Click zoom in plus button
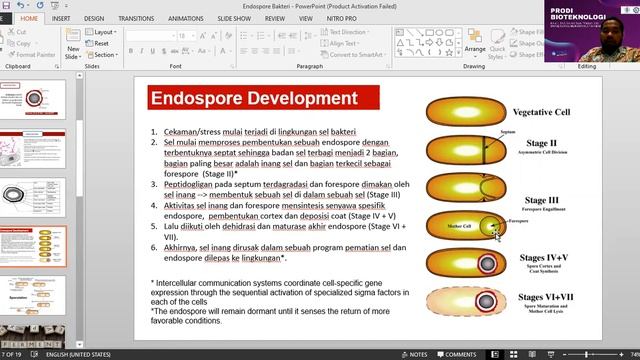Image resolution: width=640 pixels, height=360 pixels. (x=621, y=354)
